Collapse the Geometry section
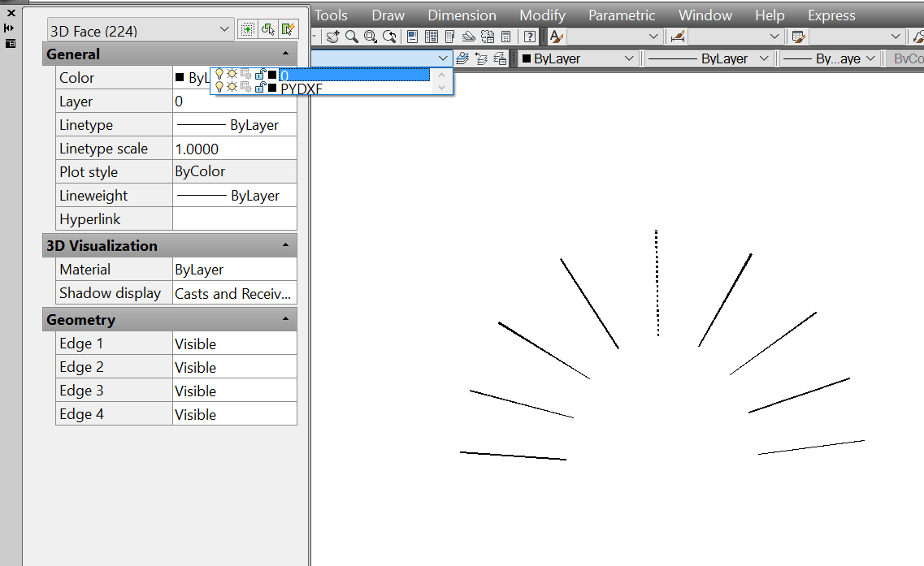The width and height of the screenshot is (924, 566). coord(285,319)
